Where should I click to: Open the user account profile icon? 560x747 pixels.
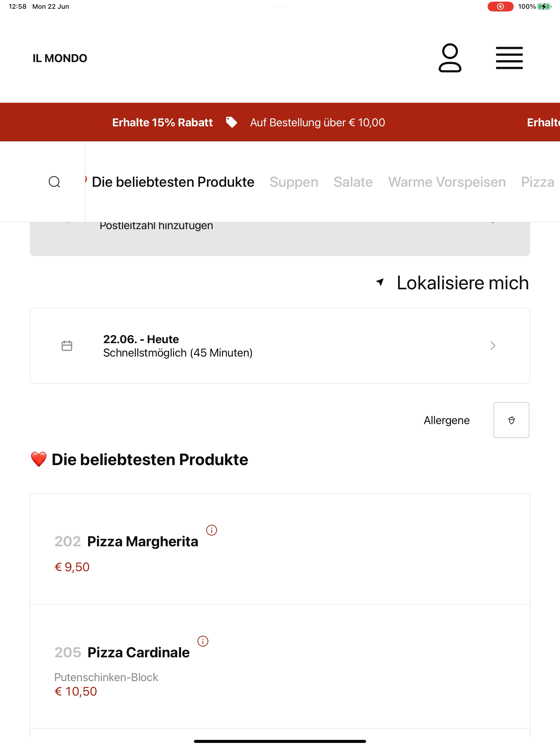coord(450,58)
